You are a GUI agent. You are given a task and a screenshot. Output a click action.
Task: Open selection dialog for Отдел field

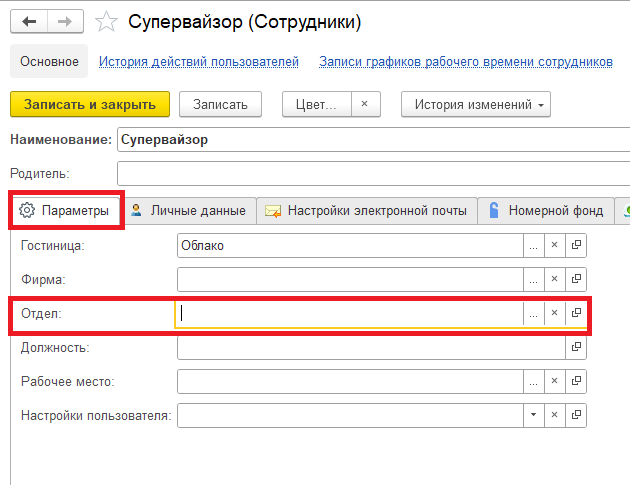(x=534, y=313)
